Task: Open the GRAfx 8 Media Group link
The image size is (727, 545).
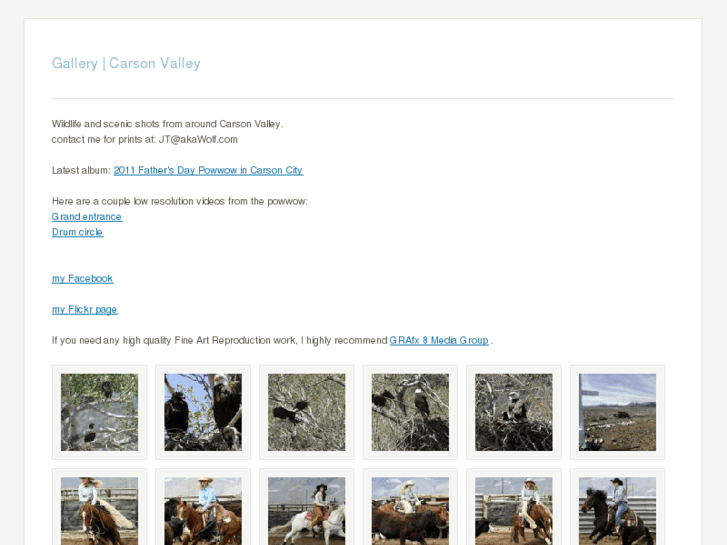Action: [439, 340]
